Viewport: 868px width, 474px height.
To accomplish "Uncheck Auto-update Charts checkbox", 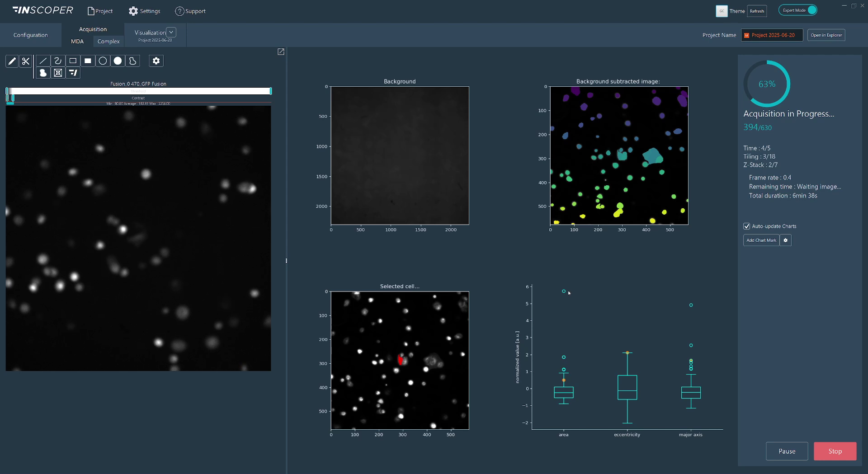I will [747, 226].
